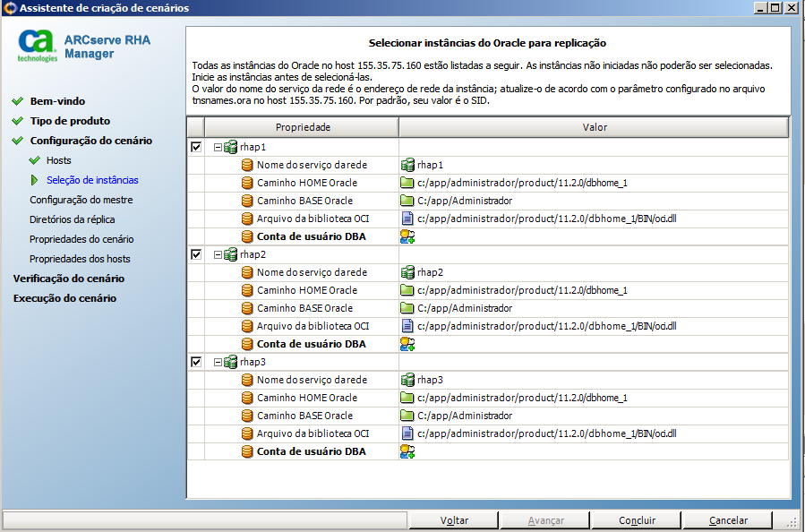Screen dimensions: 805x532
Task: Go to the Tipo de produto step
Action: tap(70, 121)
